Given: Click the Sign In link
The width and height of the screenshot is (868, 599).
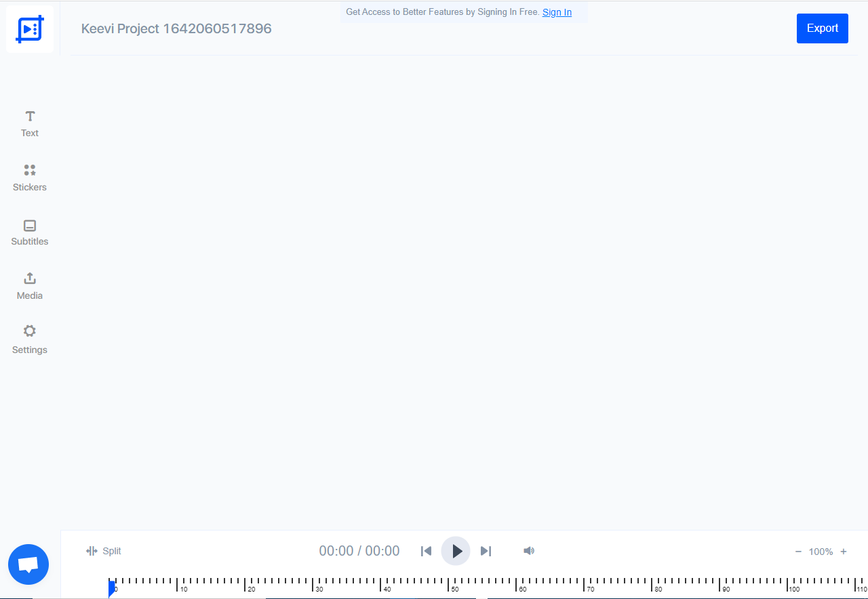Looking at the screenshot, I should 557,12.
